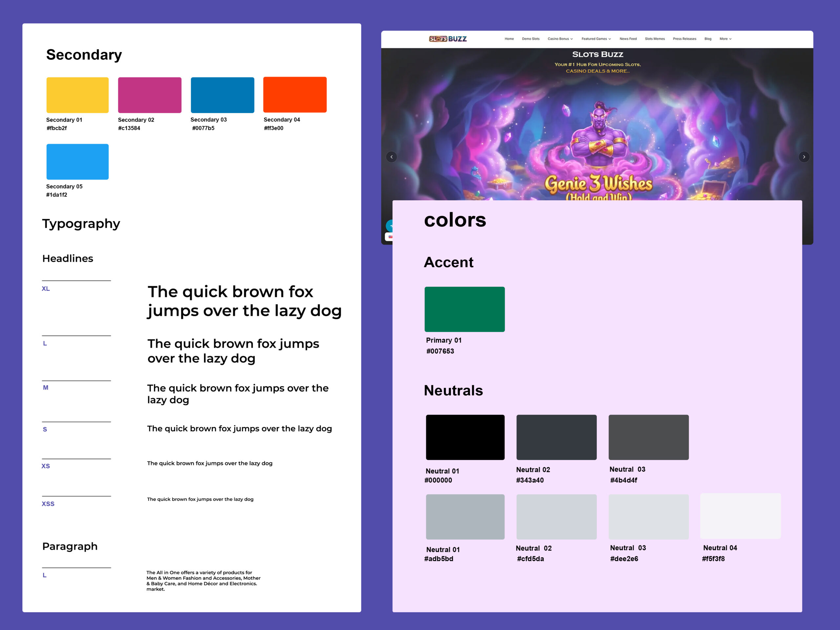The image size is (840, 630).
Task: Click the #f5f3f8 hex label
Action: pyautogui.click(x=713, y=559)
